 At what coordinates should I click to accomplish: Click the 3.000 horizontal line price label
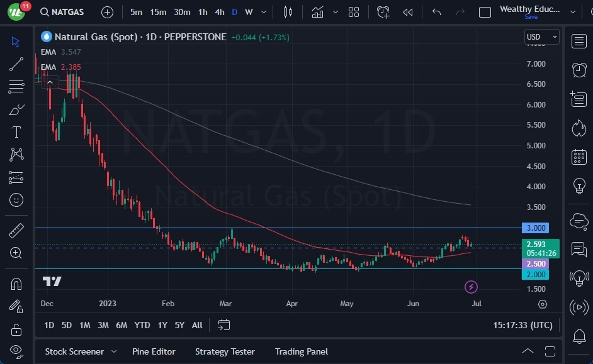pos(535,228)
